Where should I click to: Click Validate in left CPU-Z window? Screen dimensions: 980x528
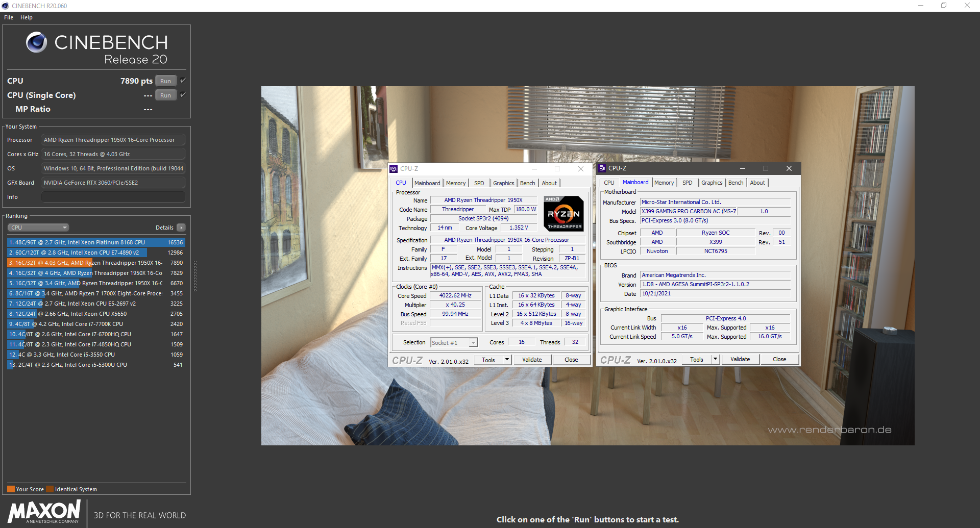click(x=532, y=360)
